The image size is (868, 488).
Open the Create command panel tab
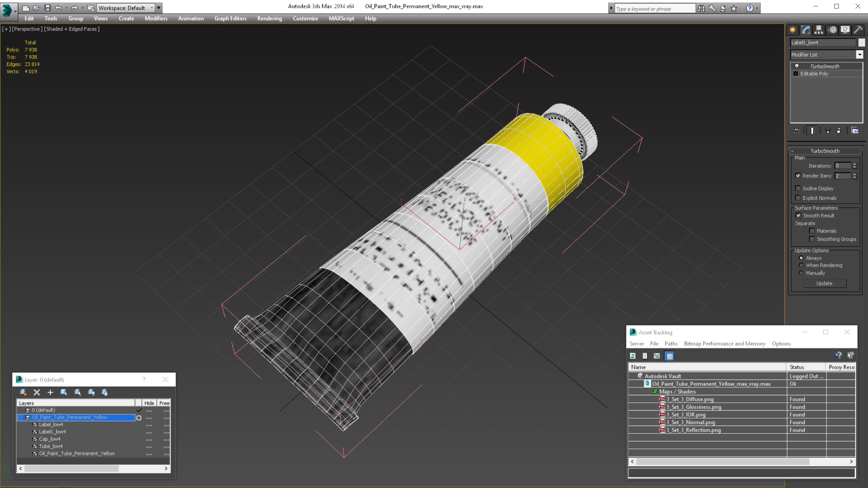(793, 30)
